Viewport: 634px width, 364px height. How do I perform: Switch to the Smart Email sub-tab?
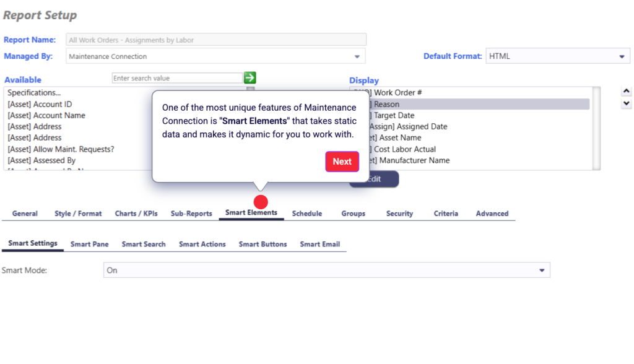coord(319,244)
